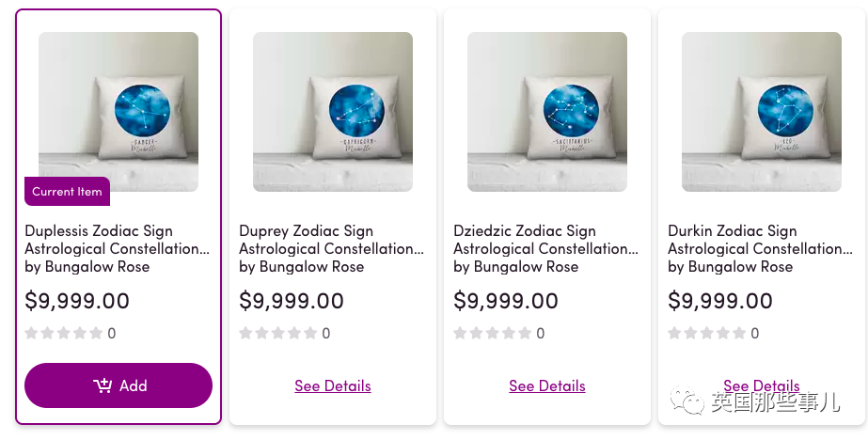The image size is (868, 440).
Task: Click the purple Add to cart button
Action: click(118, 385)
